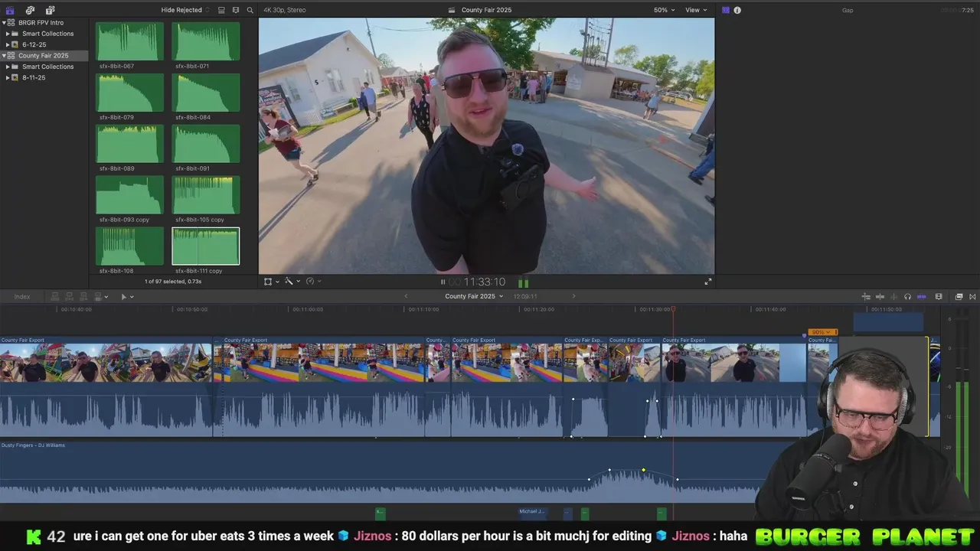Click the 00:11:00:00 mark on the ruler
This screenshot has width=980, height=551.
coord(307,309)
